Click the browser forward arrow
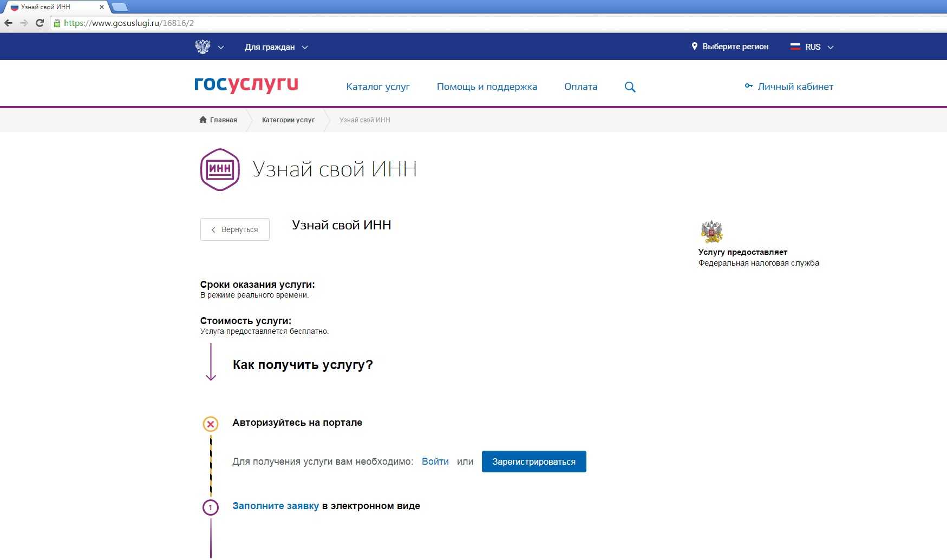Viewport: 947px width, 560px height. 24,23
